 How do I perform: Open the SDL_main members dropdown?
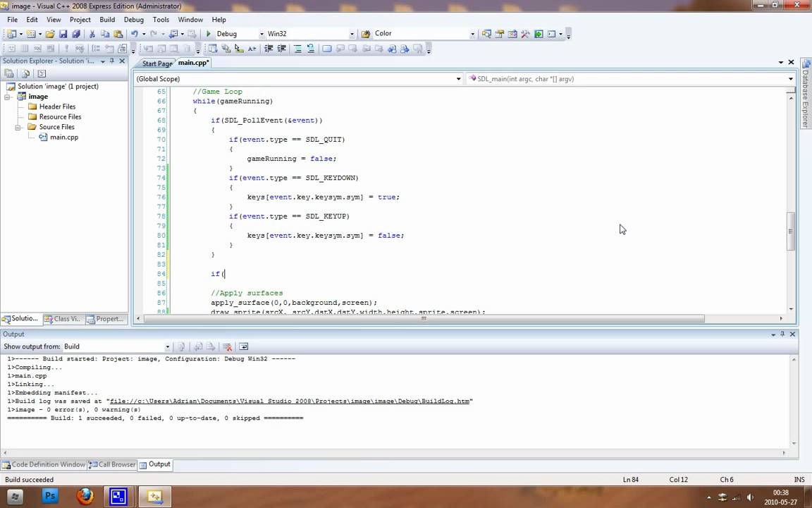pyautogui.click(x=790, y=79)
